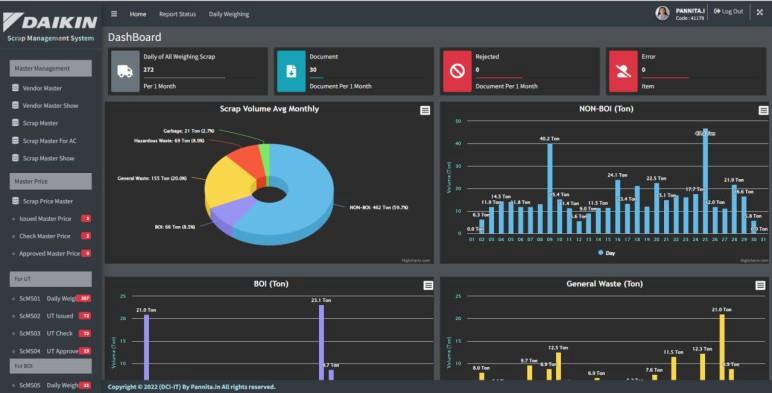The height and width of the screenshot is (393, 772).
Task: Open the BOI (Ton) chart context menu
Action: tap(428, 285)
